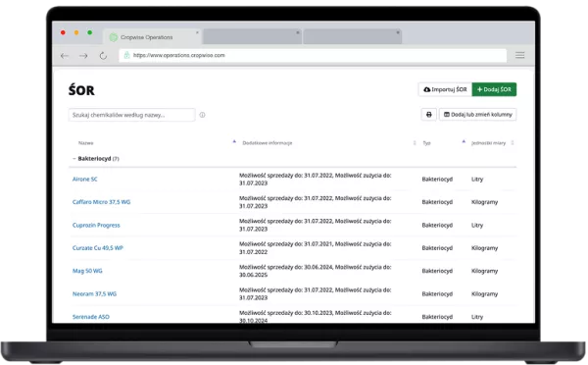This screenshot has height=365, width=588.
Task: Click the green Dodaj ŚOR button
Action: point(494,89)
